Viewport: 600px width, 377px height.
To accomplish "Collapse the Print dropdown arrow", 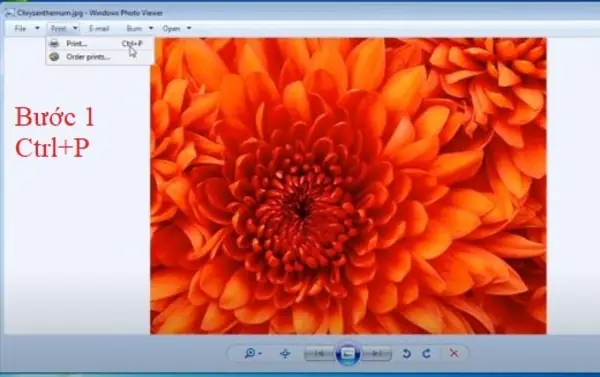I will pos(75,28).
